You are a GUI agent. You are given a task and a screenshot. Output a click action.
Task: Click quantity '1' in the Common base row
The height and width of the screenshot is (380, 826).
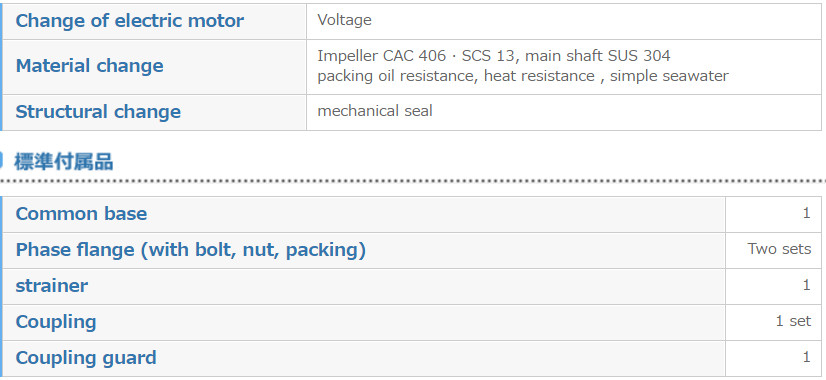click(806, 213)
